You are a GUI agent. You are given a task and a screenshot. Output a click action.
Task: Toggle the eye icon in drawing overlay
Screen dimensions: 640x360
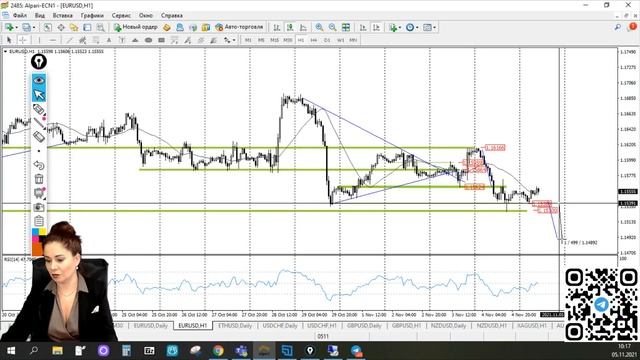pyautogui.click(x=39, y=80)
